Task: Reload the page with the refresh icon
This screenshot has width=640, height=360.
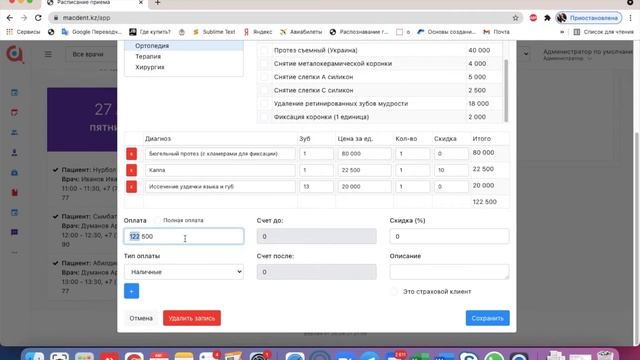Action: 38,18
